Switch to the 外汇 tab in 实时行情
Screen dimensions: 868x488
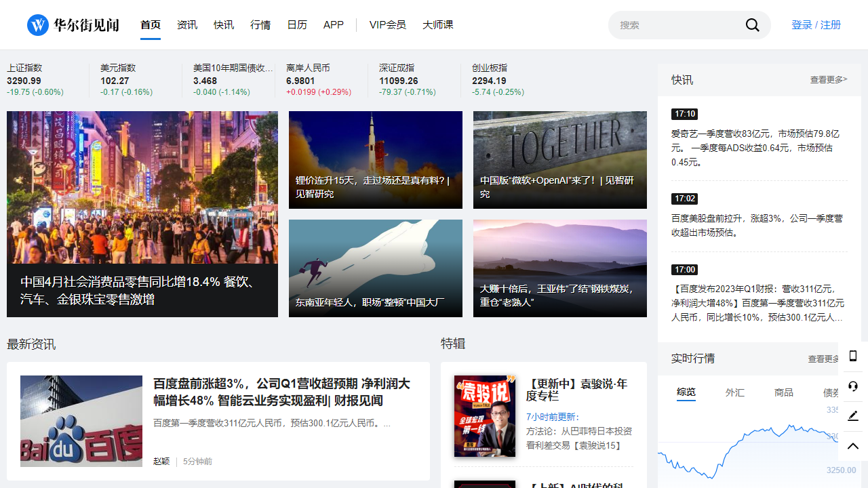click(x=735, y=392)
